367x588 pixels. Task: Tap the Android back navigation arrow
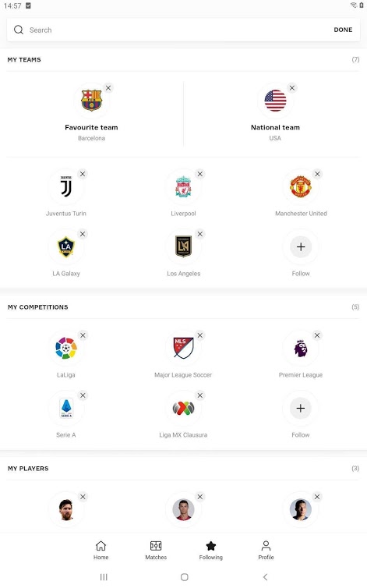tap(265, 577)
